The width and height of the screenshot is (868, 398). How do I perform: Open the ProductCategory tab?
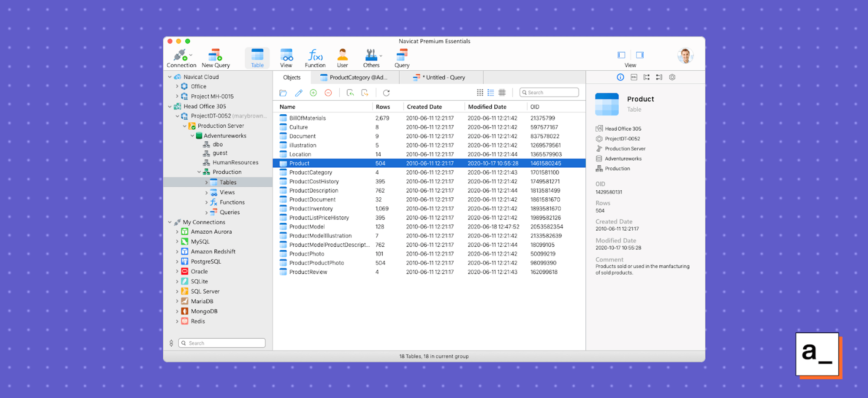pyautogui.click(x=354, y=77)
